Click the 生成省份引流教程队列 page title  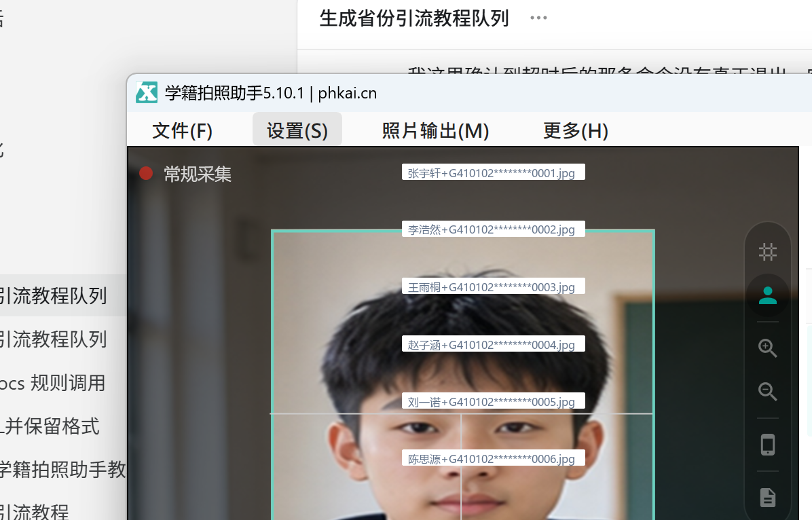(413, 18)
